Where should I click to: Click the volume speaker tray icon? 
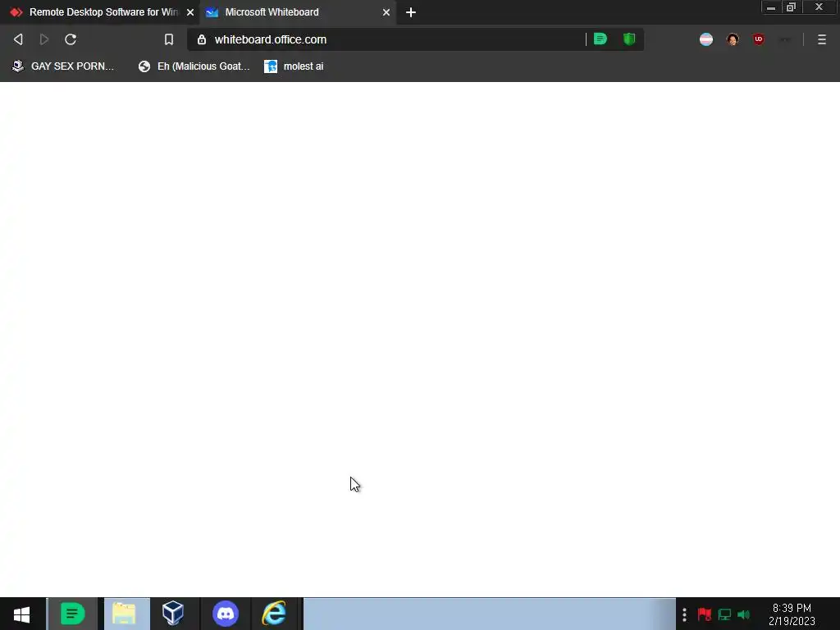tap(743, 614)
